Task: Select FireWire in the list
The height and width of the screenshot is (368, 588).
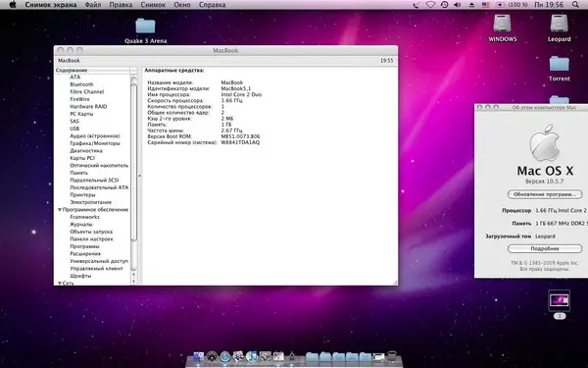Action: (x=79, y=99)
